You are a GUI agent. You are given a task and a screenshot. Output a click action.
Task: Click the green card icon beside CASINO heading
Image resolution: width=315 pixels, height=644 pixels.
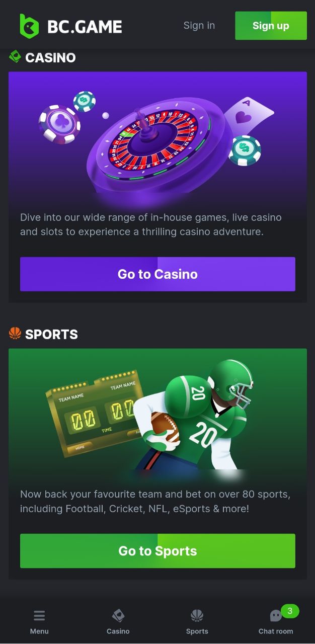(x=15, y=56)
